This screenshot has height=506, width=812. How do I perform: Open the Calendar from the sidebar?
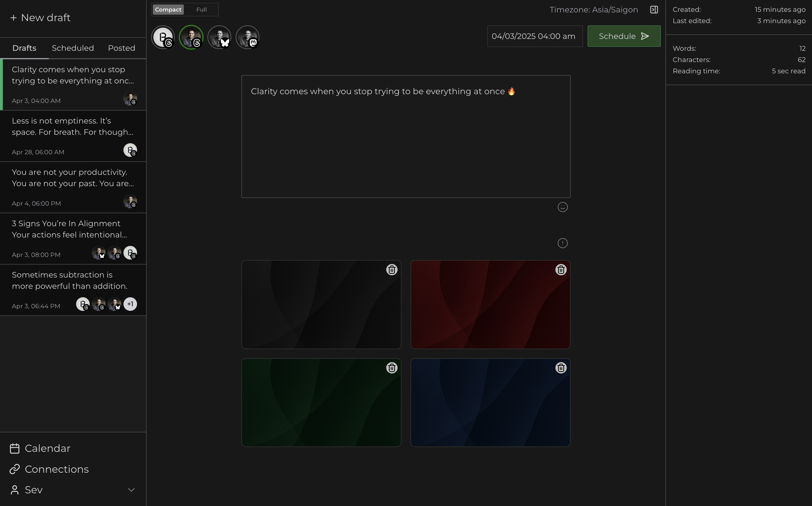coord(47,448)
